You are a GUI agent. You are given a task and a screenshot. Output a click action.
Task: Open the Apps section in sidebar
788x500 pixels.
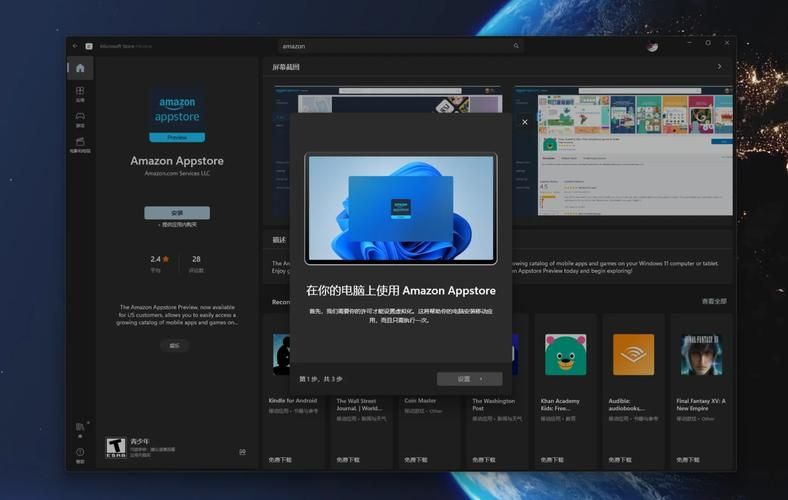point(80,93)
